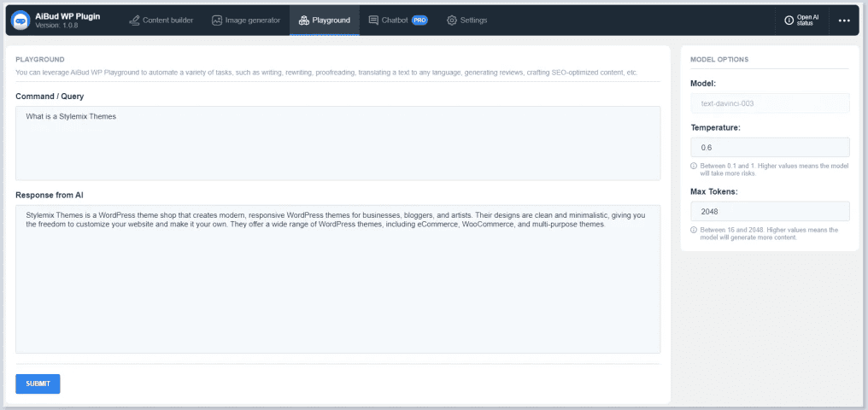This screenshot has height=410, width=868.
Task: Click the Image generator picture icon
Action: click(x=217, y=20)
